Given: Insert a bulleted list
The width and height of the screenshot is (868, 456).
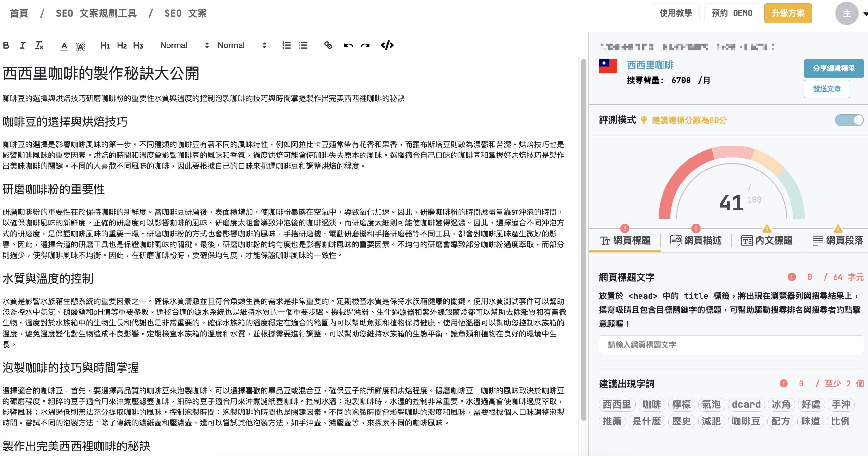Looking at the screenshot, I should [303, 45].
